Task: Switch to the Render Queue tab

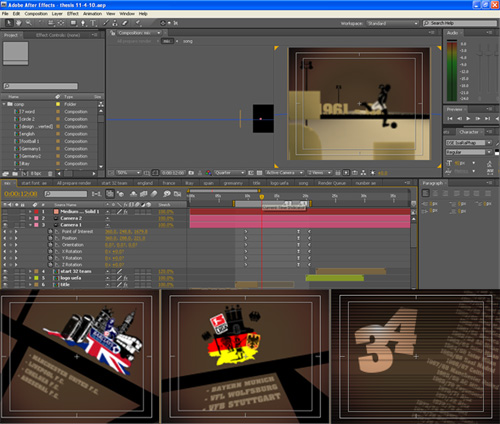Action: pos(332,183)
